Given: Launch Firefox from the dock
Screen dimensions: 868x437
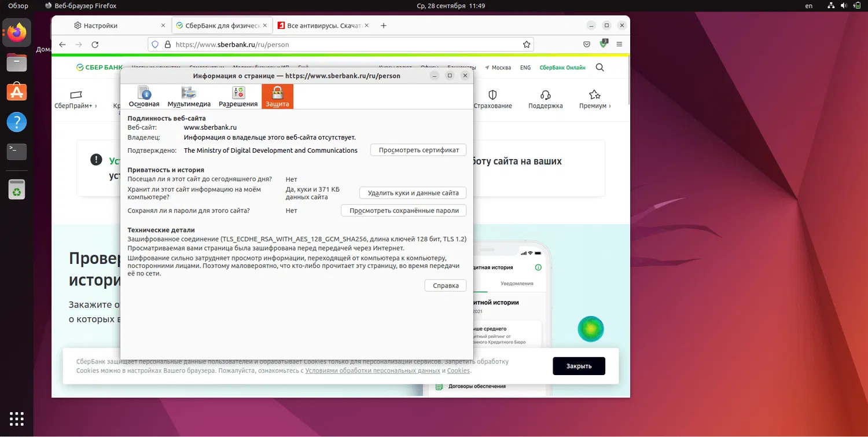Looking at the screenshot, I should tap(17, 32).
